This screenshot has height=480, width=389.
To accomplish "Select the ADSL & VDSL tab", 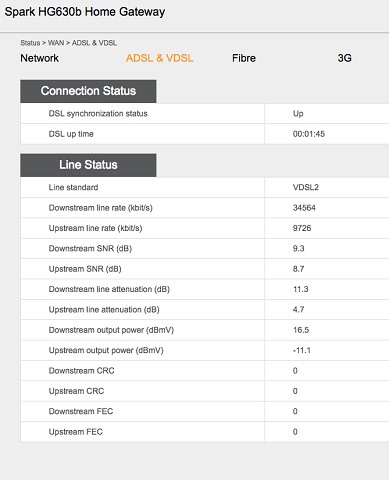I will click(159, 58).
